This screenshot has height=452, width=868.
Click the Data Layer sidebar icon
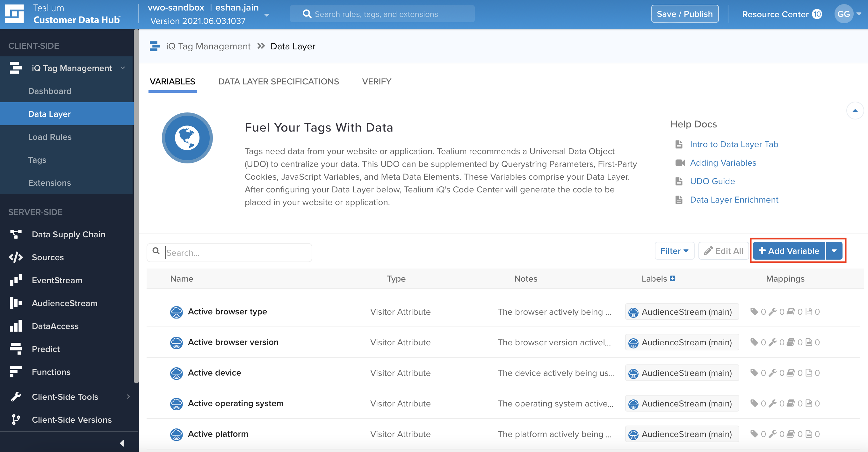pyautogui.click(x=49, y=114)
